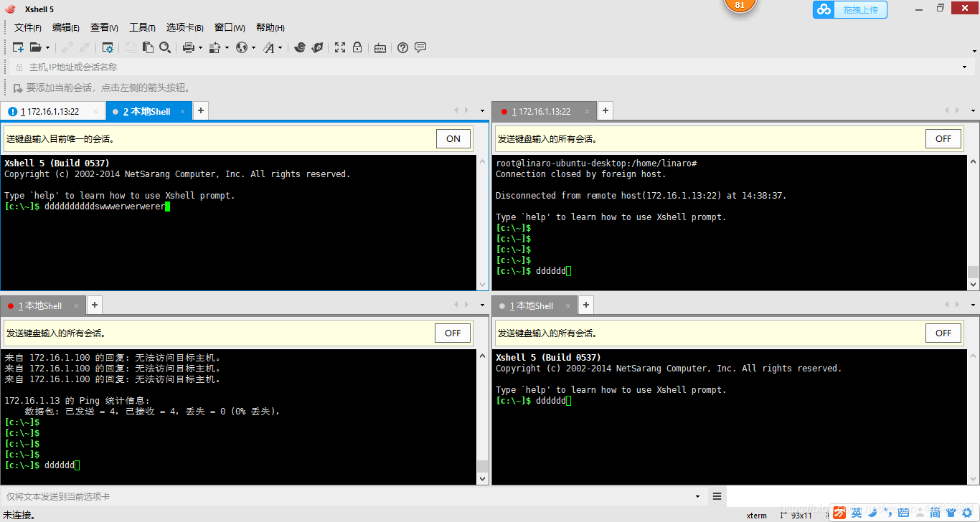Screen dimensions: 980x522
Task: Toggle OFF button in bottom-left pane
Action: coord(453,333)
